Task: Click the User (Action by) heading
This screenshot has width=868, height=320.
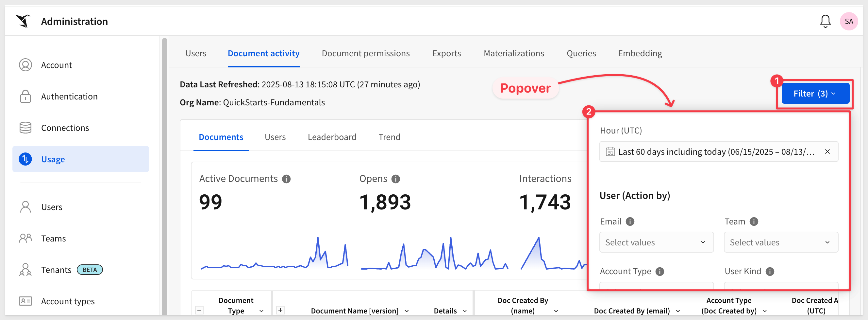Action: [x=635, y=196]
